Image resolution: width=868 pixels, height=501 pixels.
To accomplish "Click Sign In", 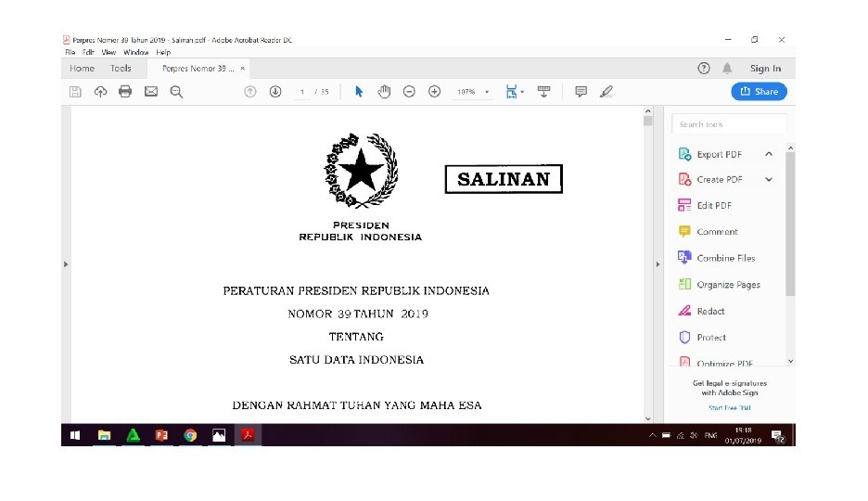I will (765, 68).
